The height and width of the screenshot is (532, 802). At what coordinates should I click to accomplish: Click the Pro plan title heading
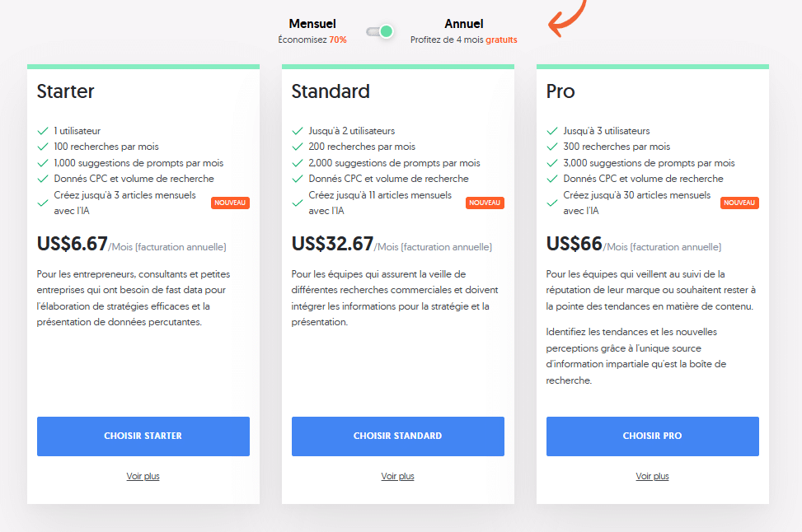[560, 91]
